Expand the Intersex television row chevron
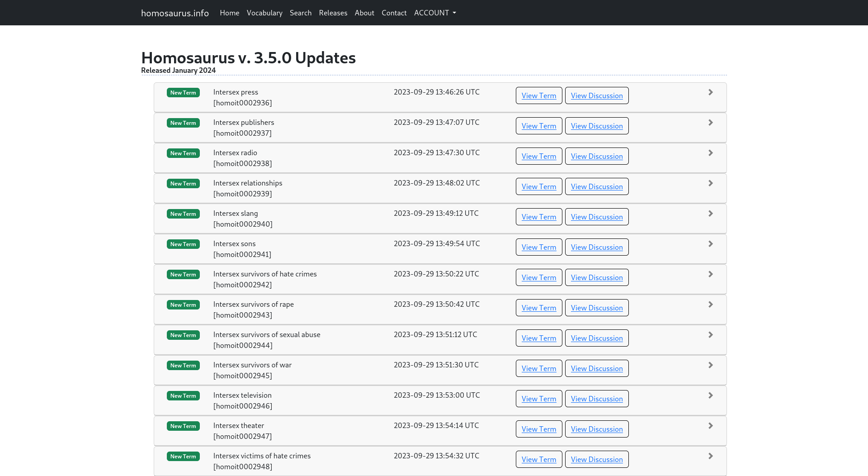This screenshot has width=868, height=476. [710, 395]
